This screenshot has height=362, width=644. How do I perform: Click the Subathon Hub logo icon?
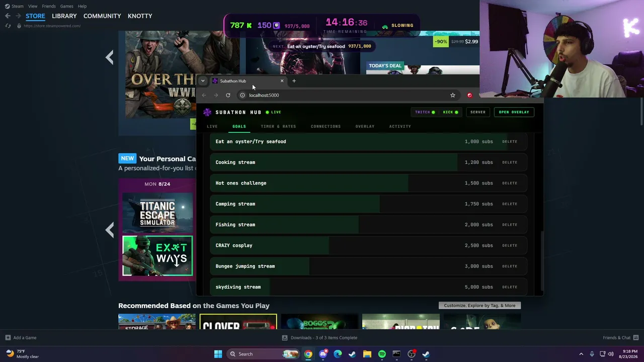(207, 112)
